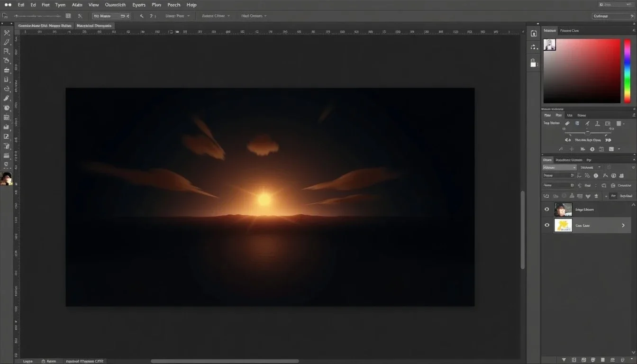Switch to second tab of color panel
Image resolution: width=637 pixels, height=364 pixels.
(x=569, y=30)
